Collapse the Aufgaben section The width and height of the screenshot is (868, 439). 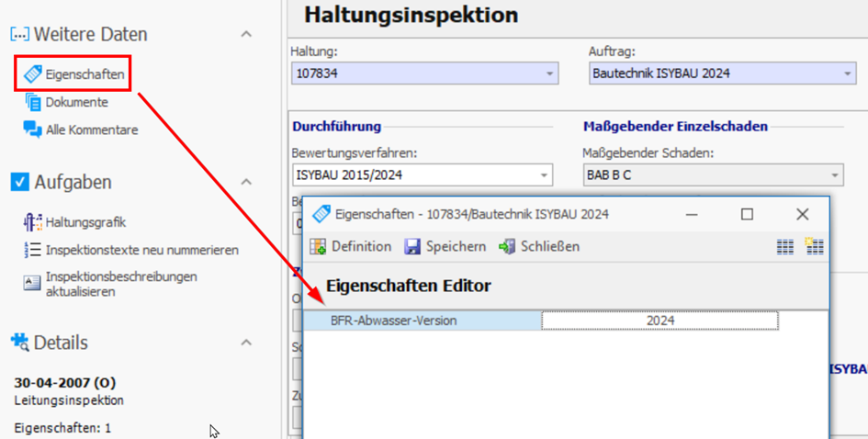pyautogui.click(x=245, y=182)
